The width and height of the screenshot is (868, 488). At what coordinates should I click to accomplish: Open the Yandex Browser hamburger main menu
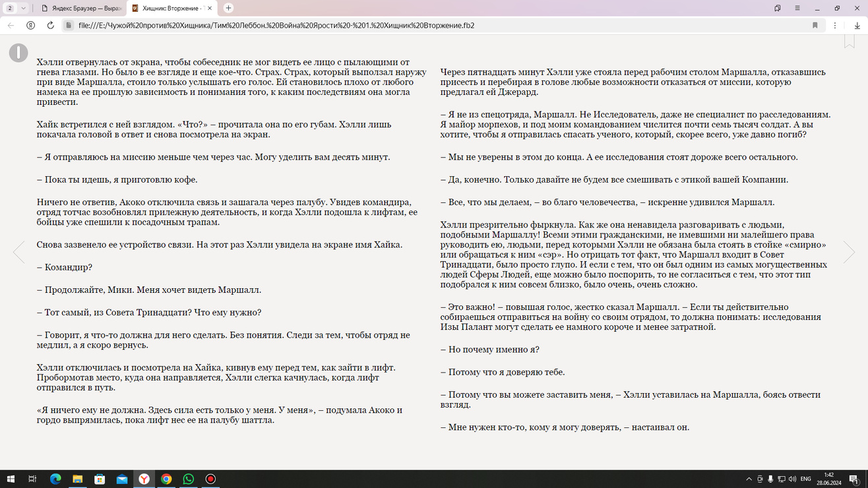(797, 8)
